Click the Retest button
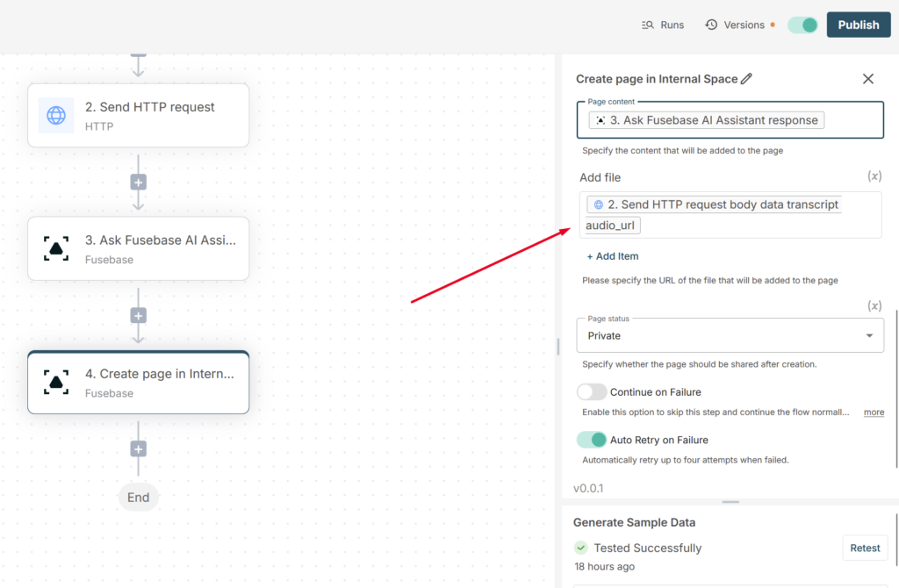Image resolution: width=899 pixels, height=588 pixels. (865, 548)
